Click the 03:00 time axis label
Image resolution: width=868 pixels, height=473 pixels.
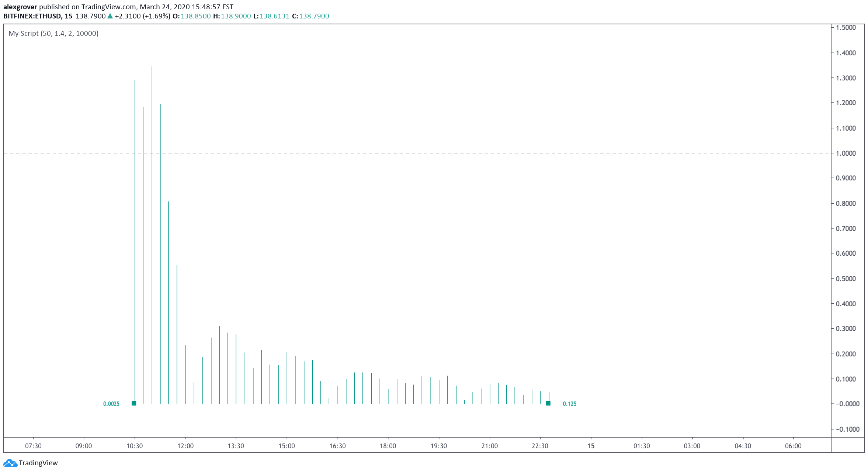tap(692, 446)
